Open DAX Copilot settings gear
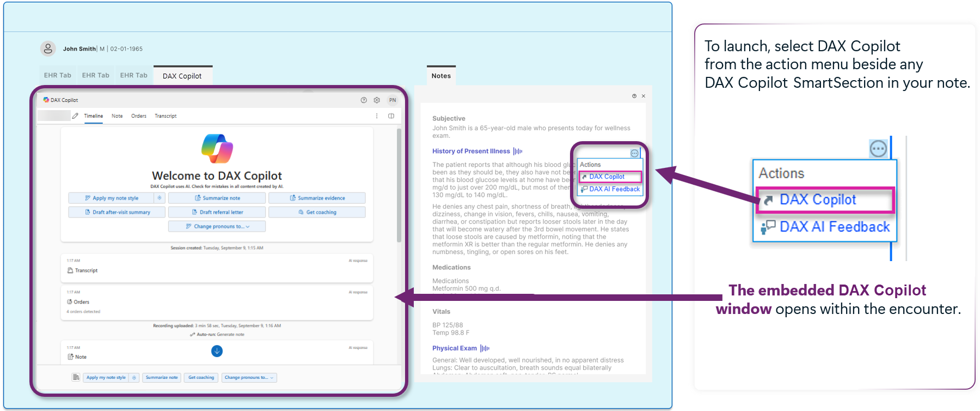Viewport: 980px width, 411px height. 377,100
